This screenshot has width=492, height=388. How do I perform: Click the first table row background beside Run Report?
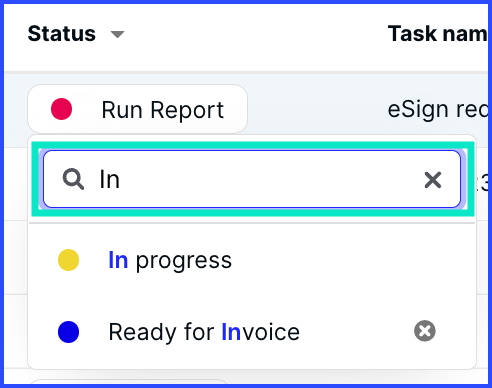click(x=317, y=109)
